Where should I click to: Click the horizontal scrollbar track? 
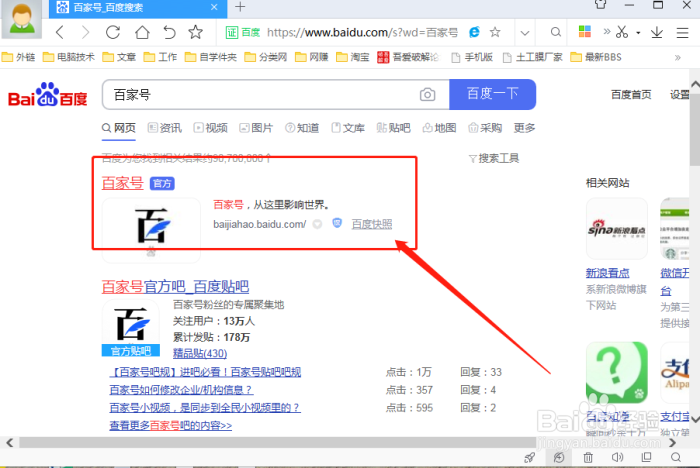[339, 442]
